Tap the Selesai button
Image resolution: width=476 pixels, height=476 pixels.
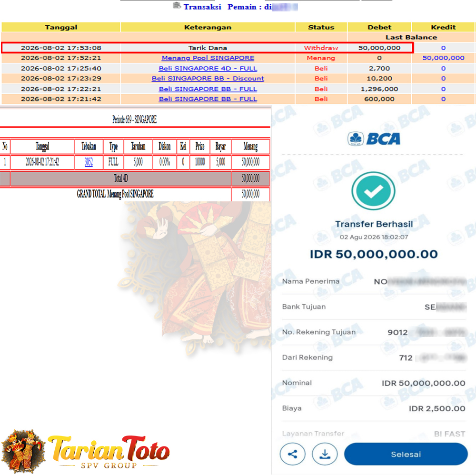click(x=406, y=454)
